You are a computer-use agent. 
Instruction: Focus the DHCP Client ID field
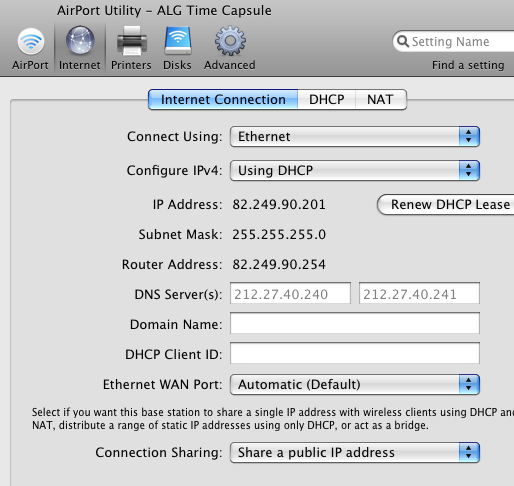click(x=355, y=353)
